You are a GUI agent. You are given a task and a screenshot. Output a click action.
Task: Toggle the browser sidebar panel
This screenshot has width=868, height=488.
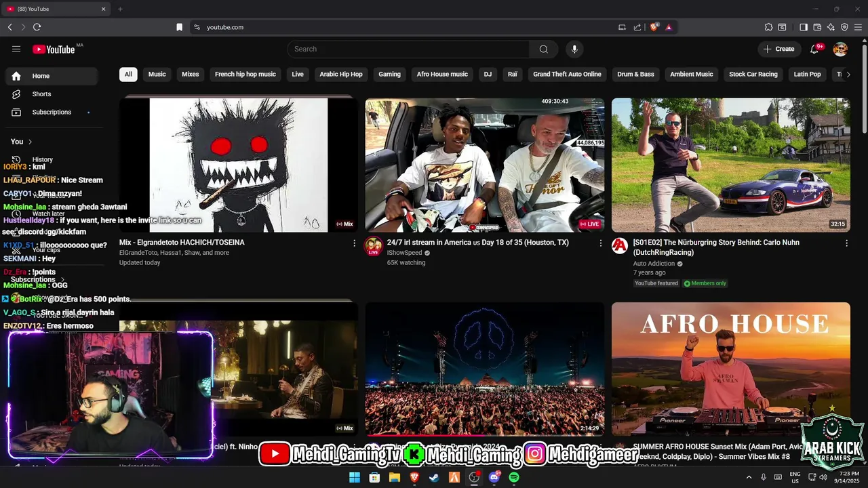[x=804, y=27]
